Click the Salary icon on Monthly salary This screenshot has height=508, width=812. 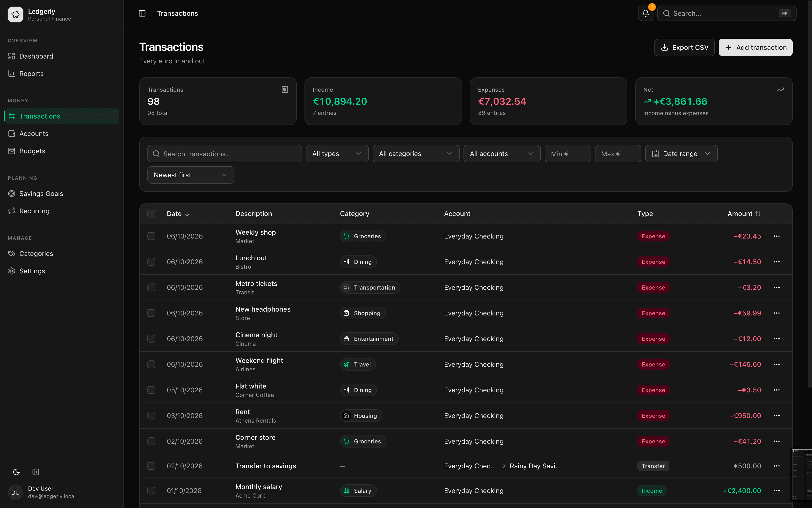point(346,491)
